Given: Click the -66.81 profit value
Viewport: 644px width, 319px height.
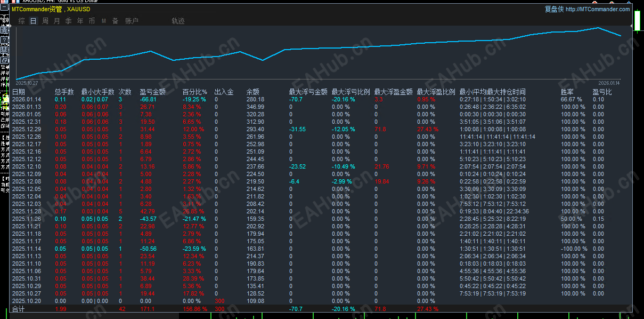Looking at the screenshot, I should 148,99.
